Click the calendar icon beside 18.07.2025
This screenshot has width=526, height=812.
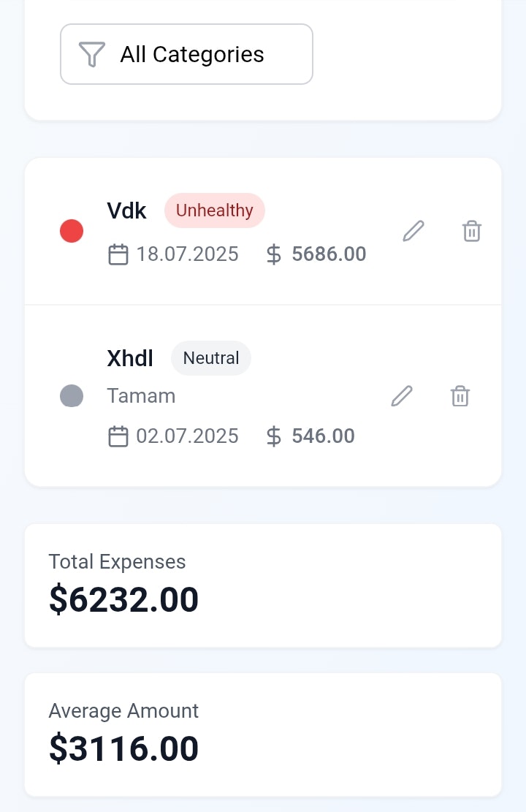tap(118, 254)
